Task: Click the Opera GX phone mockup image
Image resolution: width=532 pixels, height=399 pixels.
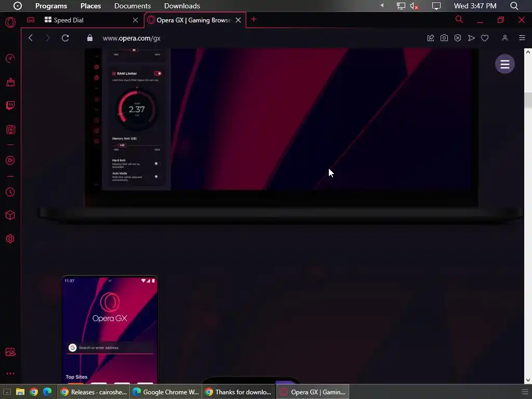Action: tap(110, 330)
